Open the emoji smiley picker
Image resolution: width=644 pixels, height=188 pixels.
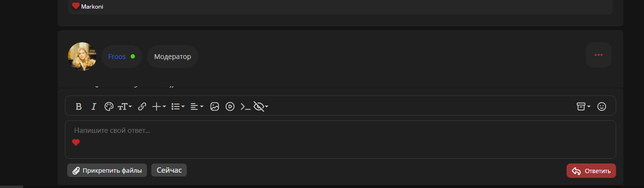[602, 106]
